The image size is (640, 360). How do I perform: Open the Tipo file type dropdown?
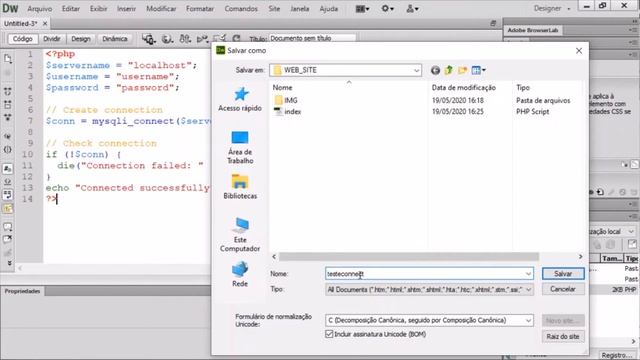point(529,289)
